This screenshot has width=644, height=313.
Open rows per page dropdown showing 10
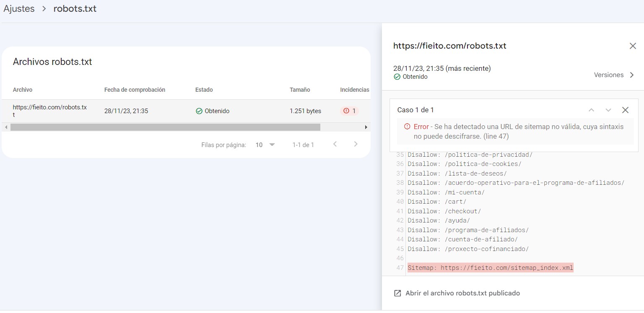pos(265,145)
